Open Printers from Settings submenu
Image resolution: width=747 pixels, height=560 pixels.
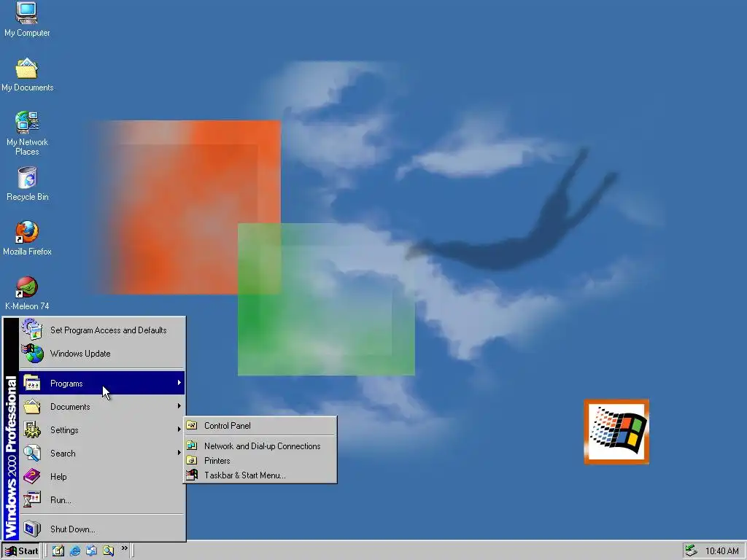[260, 461]
